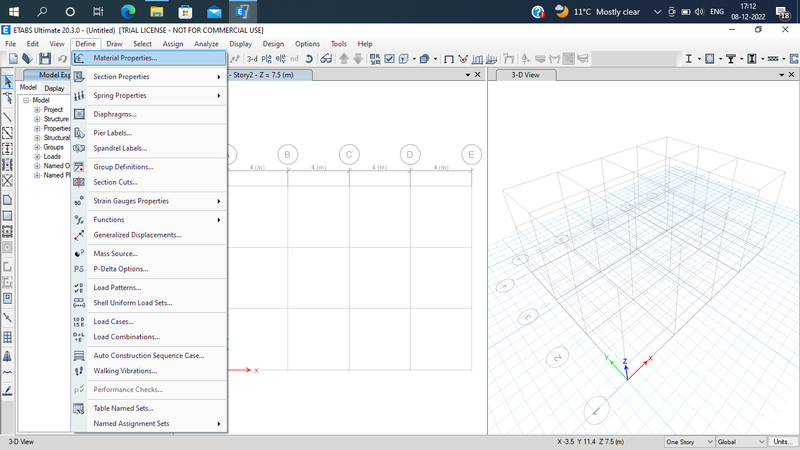Click the Spandrel Labels menu entry
The width and height of the screenshot is (800, 450).
148,148
